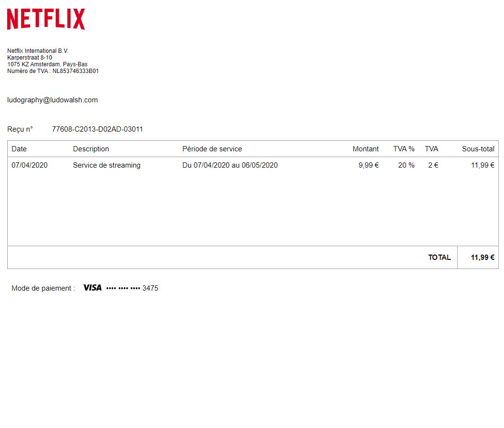504x428 pixels.
Task: Select the amount cell 9,99 €
Action: [x=369, y=165]
